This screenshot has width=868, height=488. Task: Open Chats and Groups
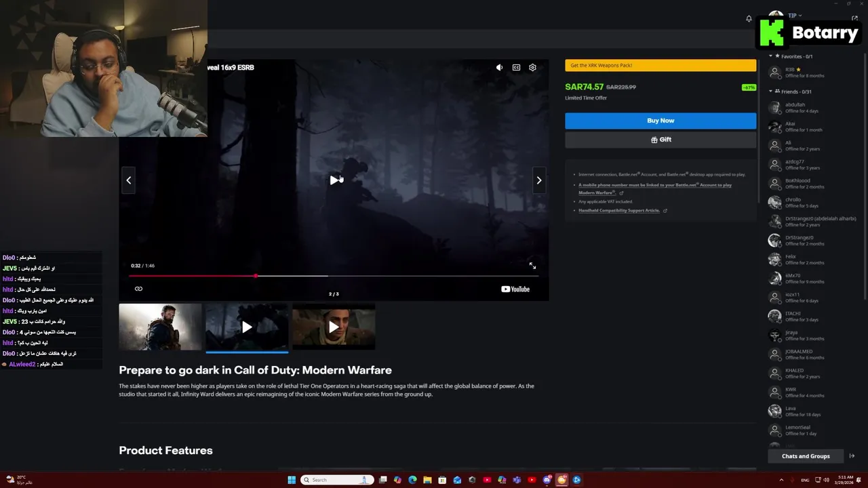coord(806,456)
